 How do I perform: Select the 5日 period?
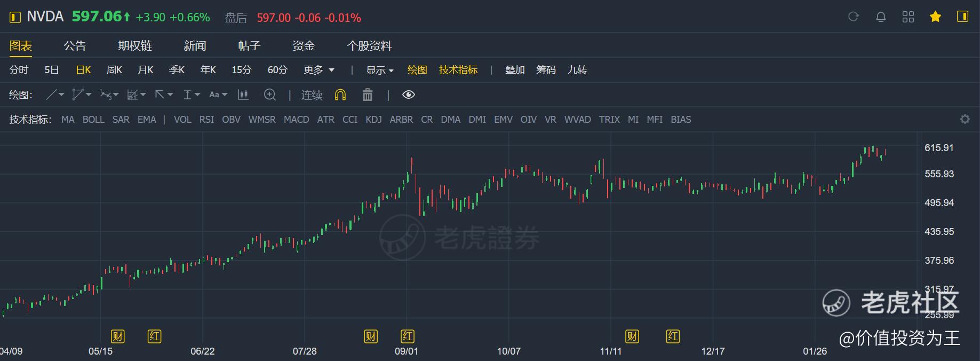click(x=52, y=70)
